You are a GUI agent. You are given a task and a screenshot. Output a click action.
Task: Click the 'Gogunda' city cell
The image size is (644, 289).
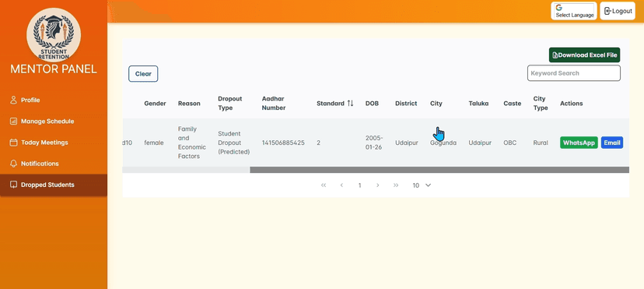point(443,143)
